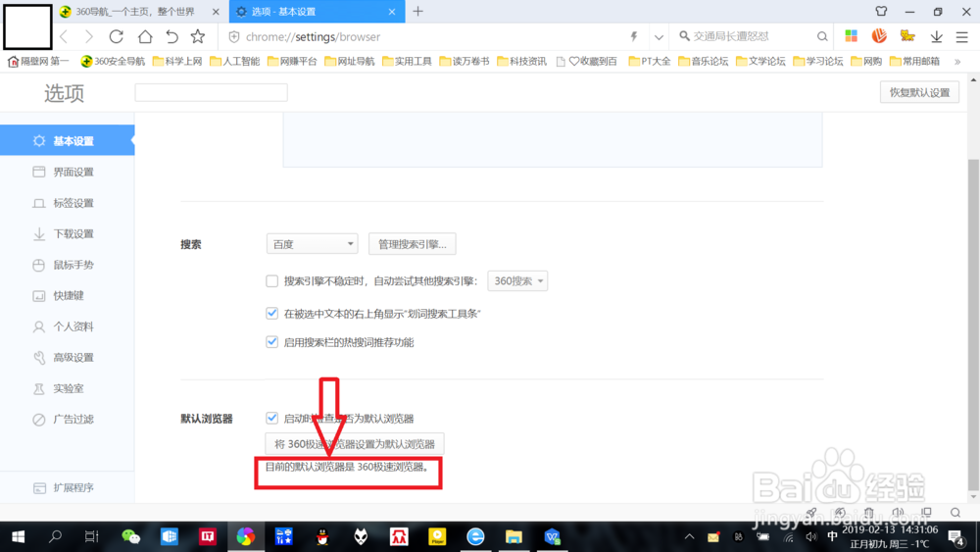This screenshot has height=552, width=980.
Task: Open 实验室 in the sidebar
Action: pos(67,388)
